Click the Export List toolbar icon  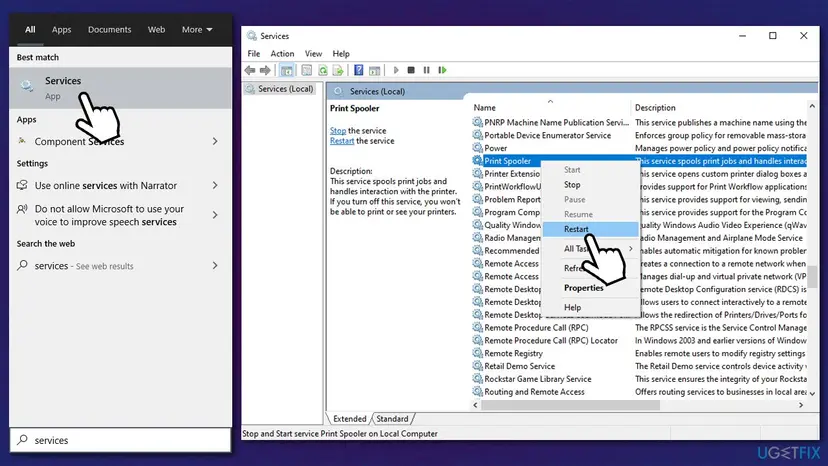tap(338, 70)
